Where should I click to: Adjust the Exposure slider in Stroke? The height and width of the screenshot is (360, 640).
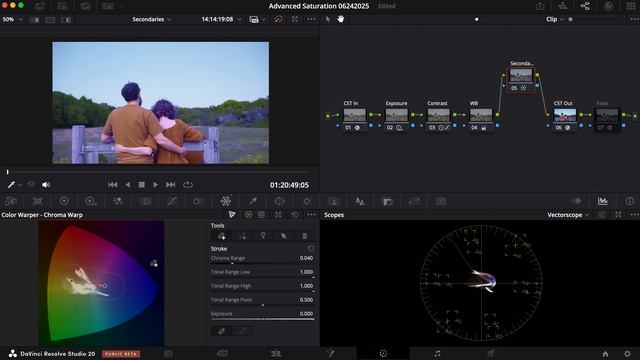point(262,319)
